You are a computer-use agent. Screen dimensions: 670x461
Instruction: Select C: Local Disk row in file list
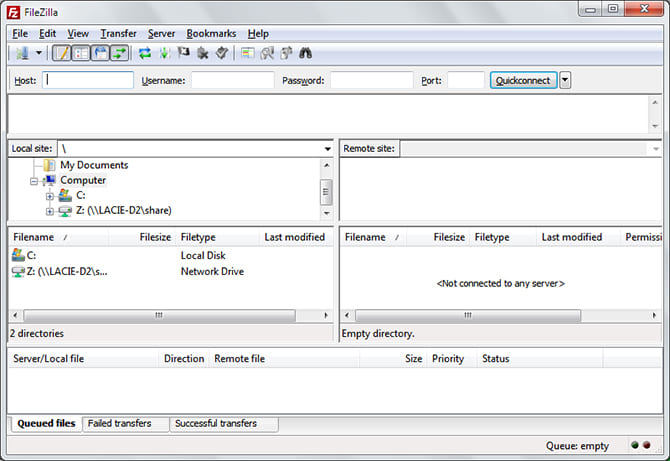[x=171, y=255]
